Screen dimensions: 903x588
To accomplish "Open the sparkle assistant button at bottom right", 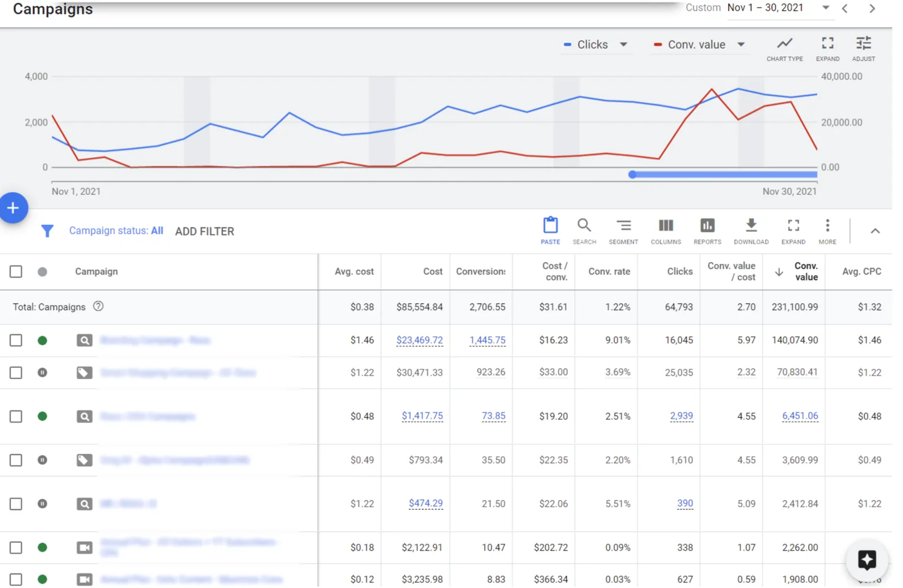I will [867, 560].
